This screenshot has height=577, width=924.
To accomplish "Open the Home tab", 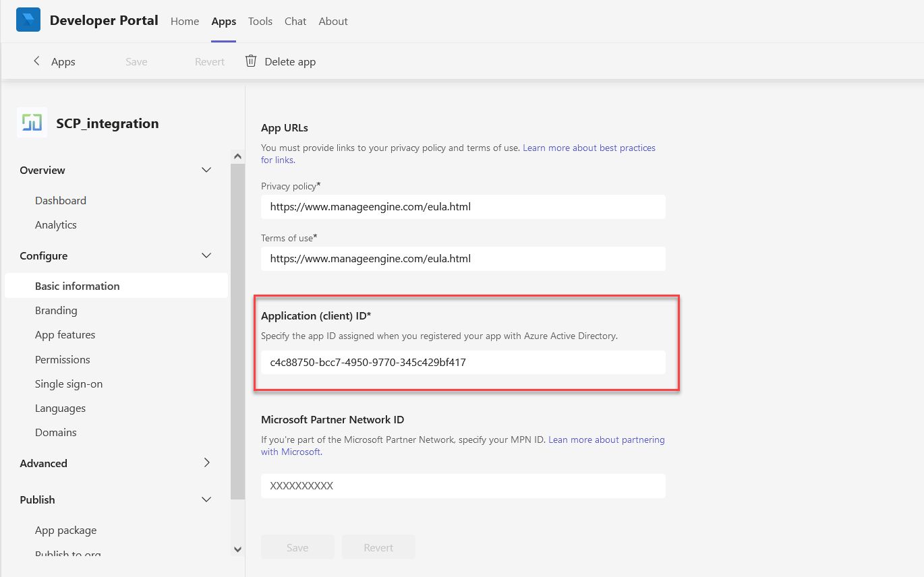I will 185,22.
